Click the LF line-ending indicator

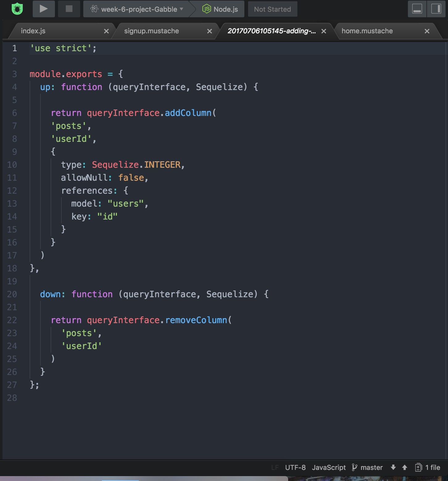tap(275, 467)
